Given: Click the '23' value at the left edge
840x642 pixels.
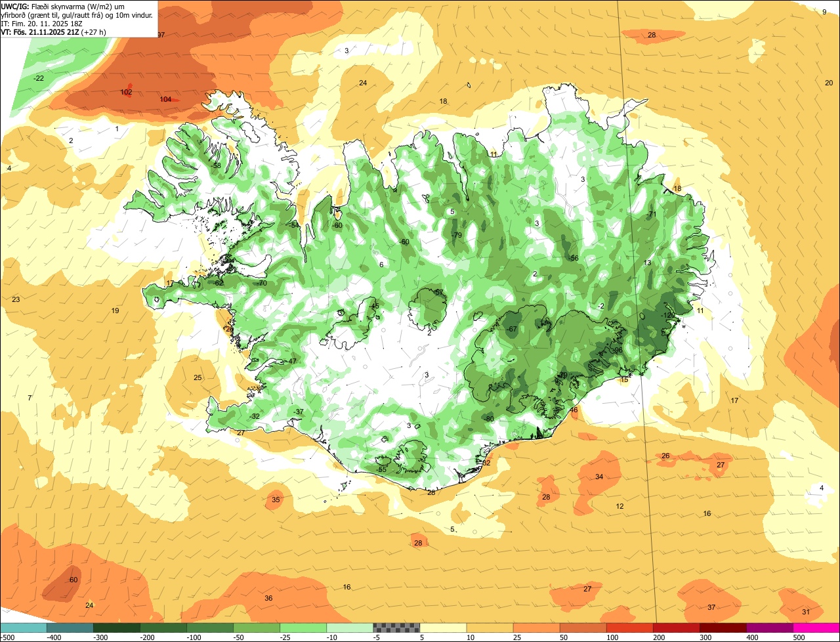Looking at the screenshot, I should point(16,300).
